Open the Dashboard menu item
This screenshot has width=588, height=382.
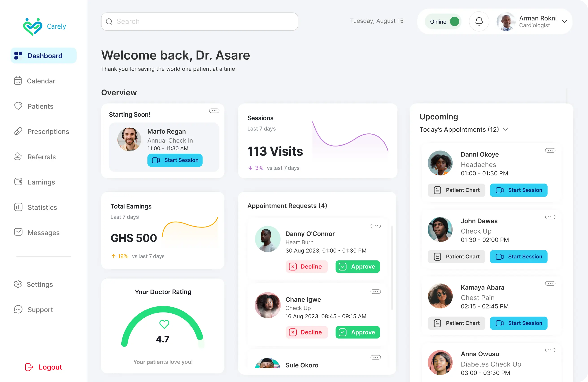coord(44,56)
